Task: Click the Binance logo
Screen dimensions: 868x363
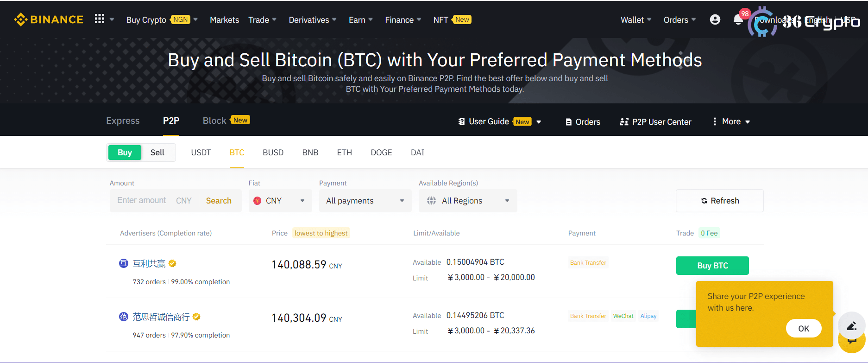Action: [x=49, y=19]
